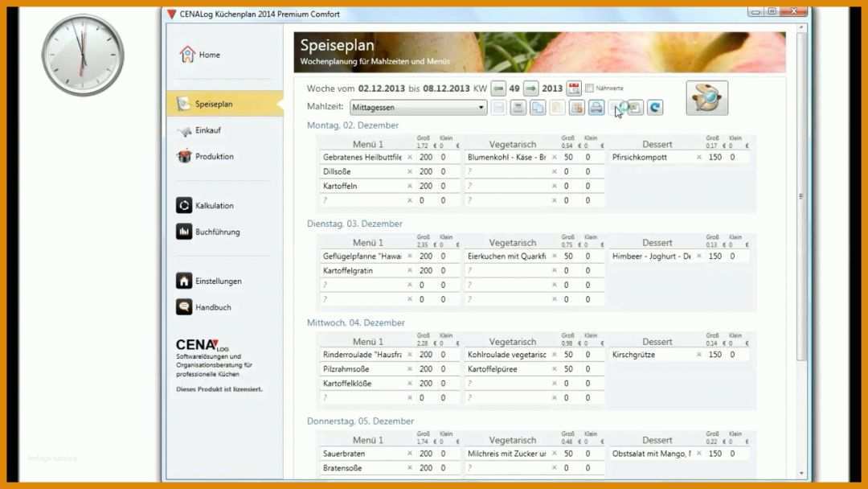
Task: Click the Kirschgrütze dessert field
Action: pos(652,355)
